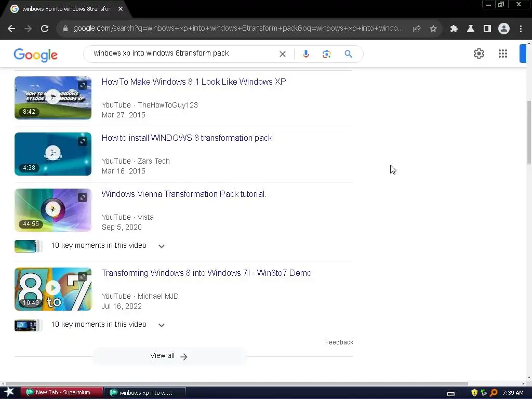Open the profile avatar menu
Viewport: 532px width, 399px height.
coord(504,29)
